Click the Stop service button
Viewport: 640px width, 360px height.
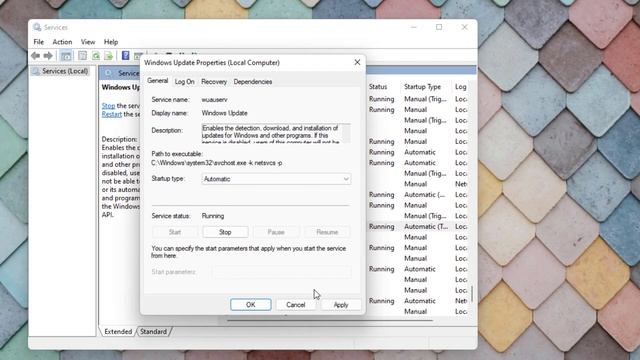click(225, 232)
